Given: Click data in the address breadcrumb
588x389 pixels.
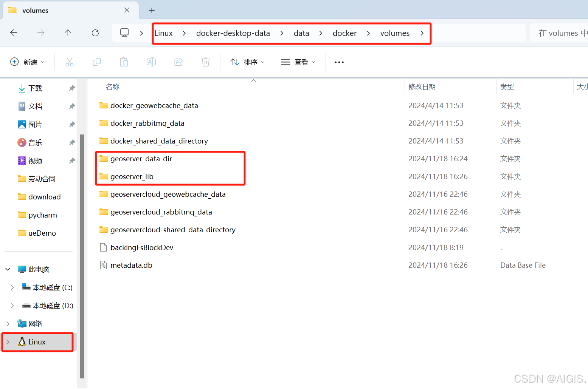Looking at the screenshot, I should [301, 33].
